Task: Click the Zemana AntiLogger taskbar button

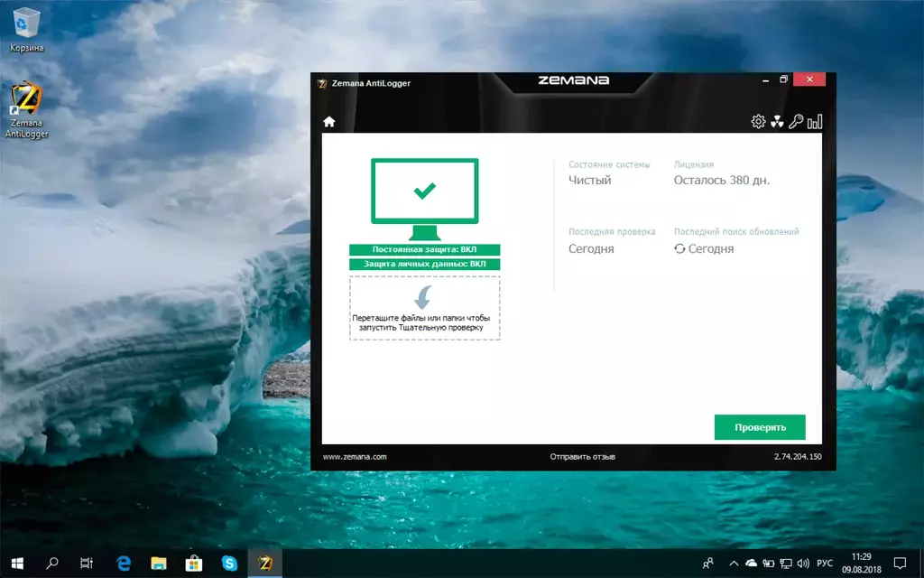Action: (x=264, y=564)
